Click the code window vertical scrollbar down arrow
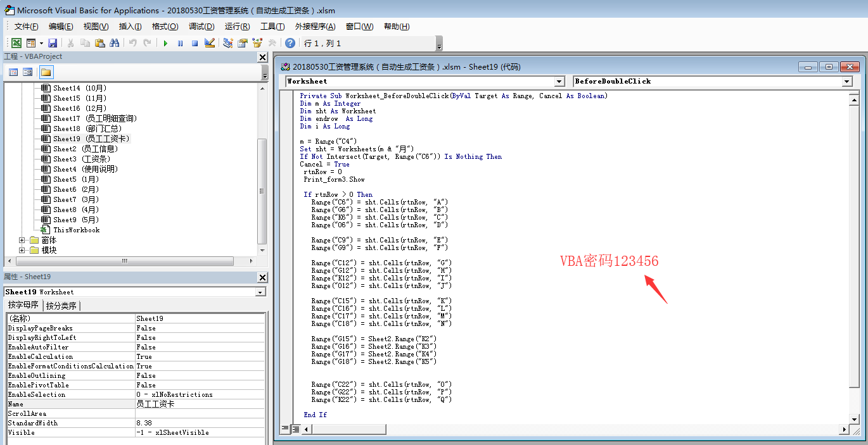Viewport: 868px width, 445px height. (854, 418)
